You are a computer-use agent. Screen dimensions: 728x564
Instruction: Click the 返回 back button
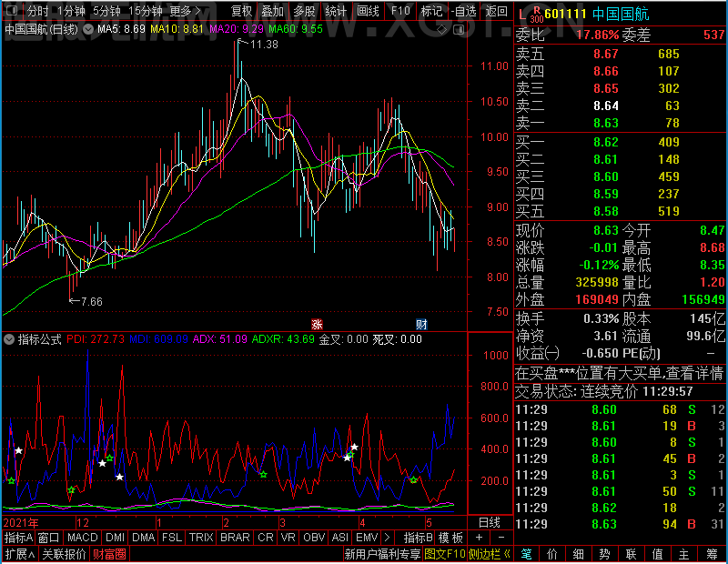pyautogui.click(x=496, y=11)
